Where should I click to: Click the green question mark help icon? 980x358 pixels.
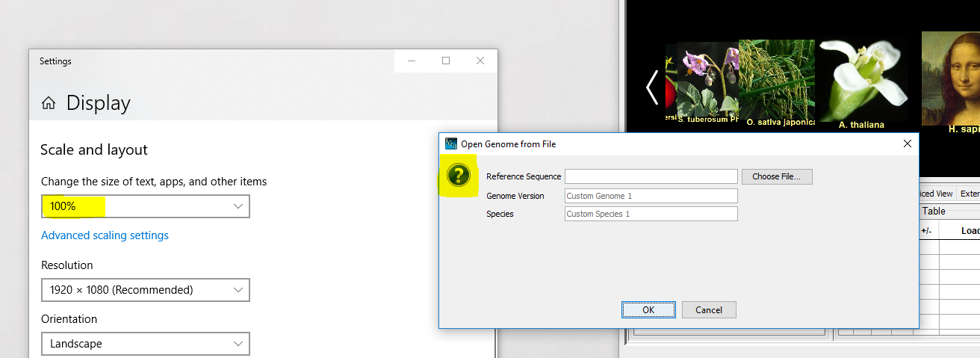458,176
